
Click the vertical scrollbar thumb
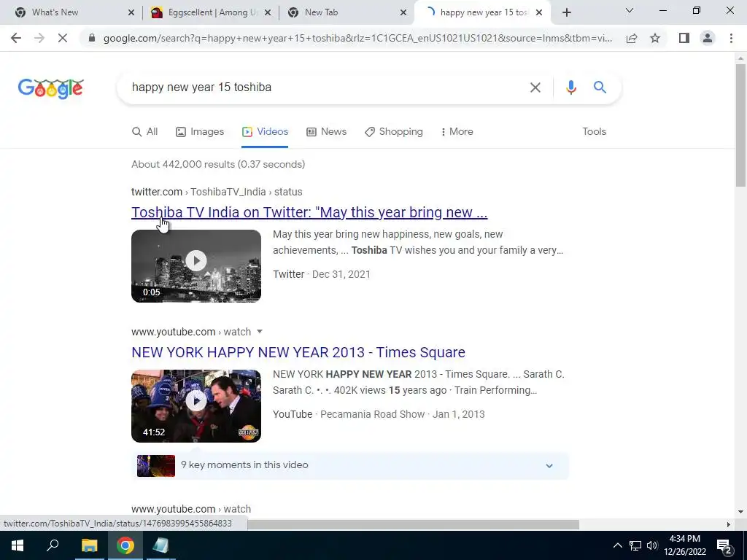point(740,125)
